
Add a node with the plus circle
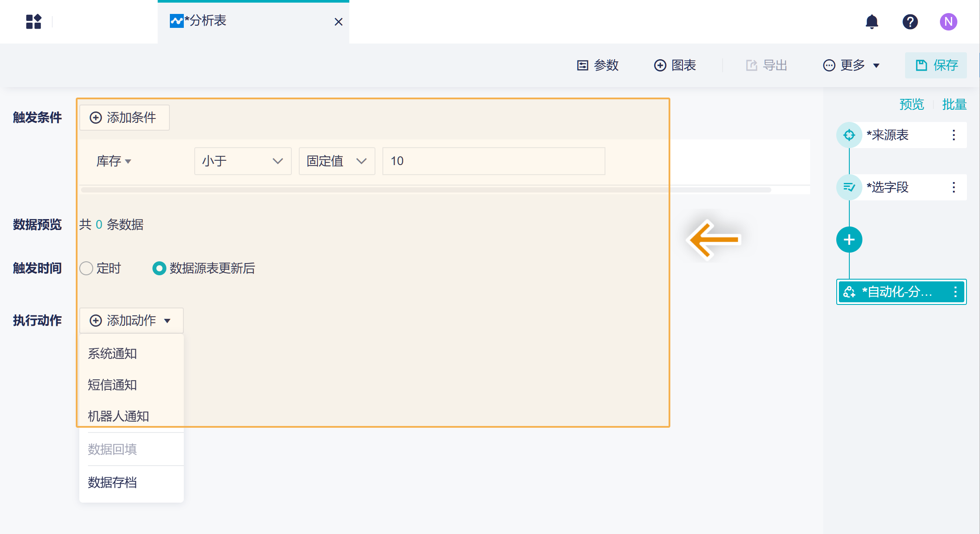pyautogui.click(x=849, y=240)
